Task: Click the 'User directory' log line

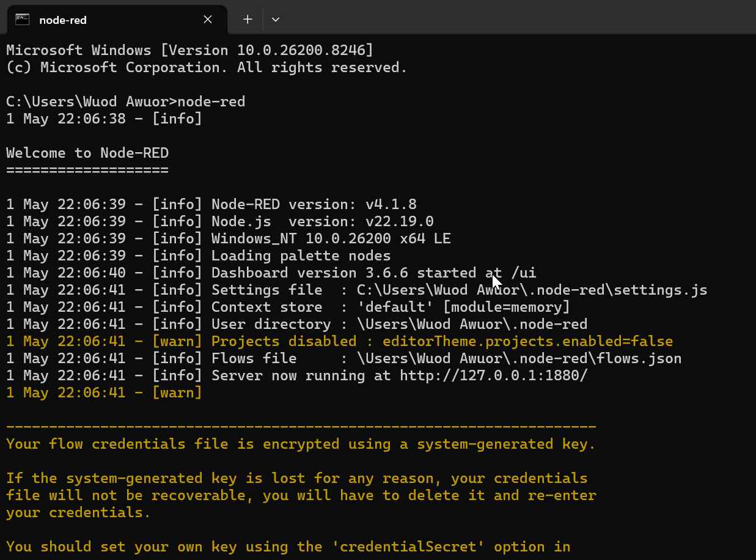Action: [297, 324]
